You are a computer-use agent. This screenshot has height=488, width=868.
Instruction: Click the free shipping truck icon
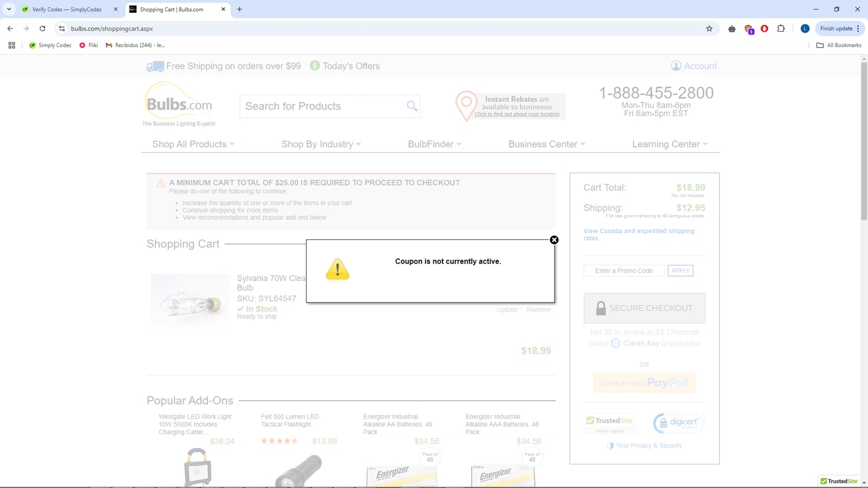point(155,66)
